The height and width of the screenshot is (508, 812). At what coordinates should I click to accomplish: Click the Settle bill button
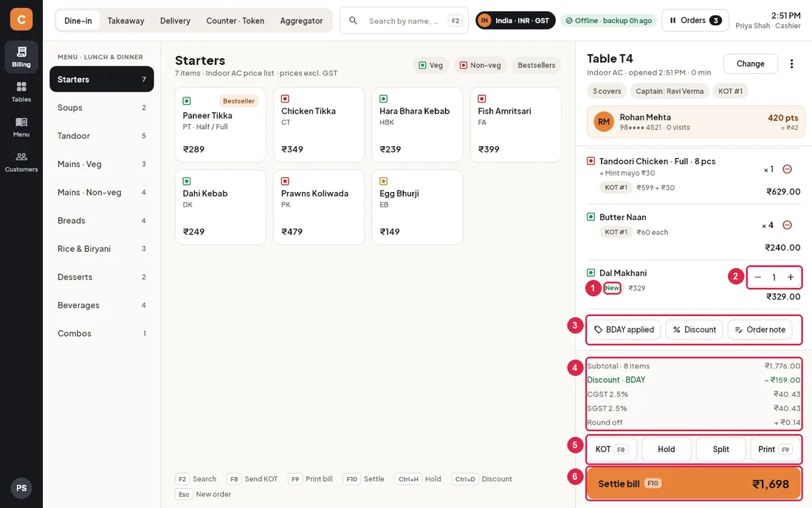click(693, 484)
